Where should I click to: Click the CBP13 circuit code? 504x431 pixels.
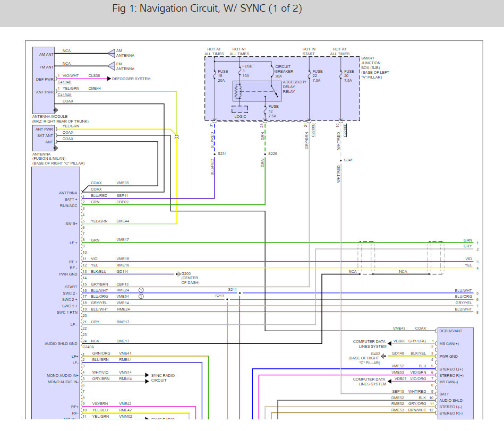tap(123, 284)
